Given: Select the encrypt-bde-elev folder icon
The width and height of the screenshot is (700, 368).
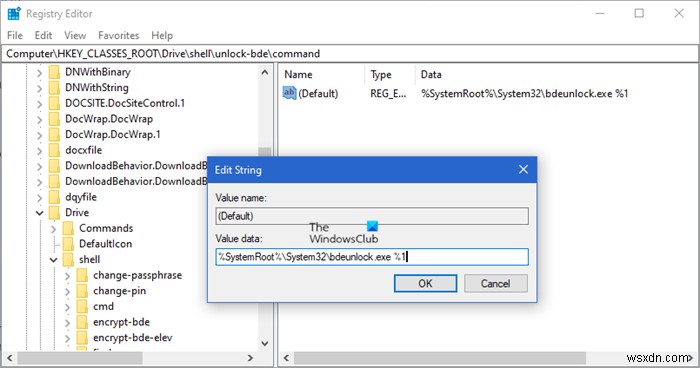Looking at the screenshot, I should pos(82,338).
